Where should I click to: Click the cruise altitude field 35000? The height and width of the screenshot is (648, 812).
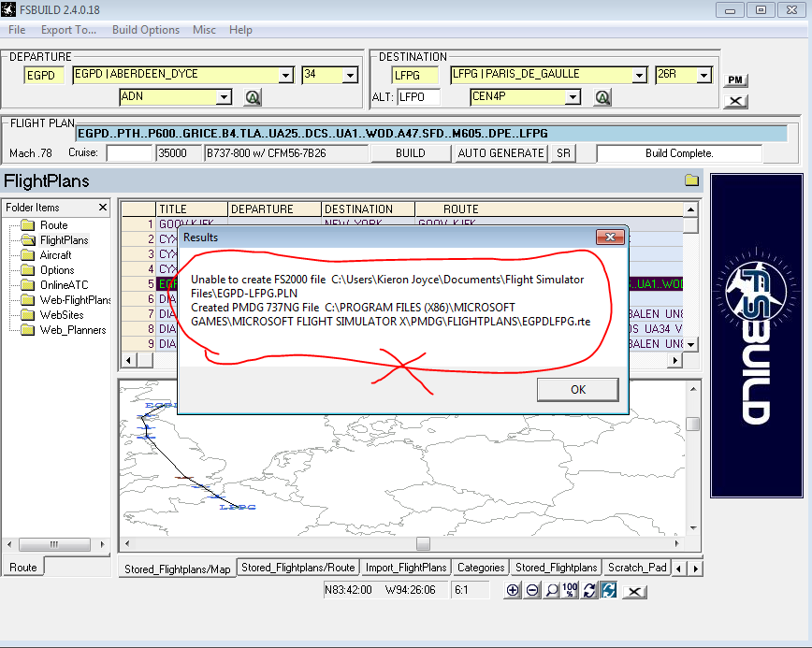[x=179, y=153]
